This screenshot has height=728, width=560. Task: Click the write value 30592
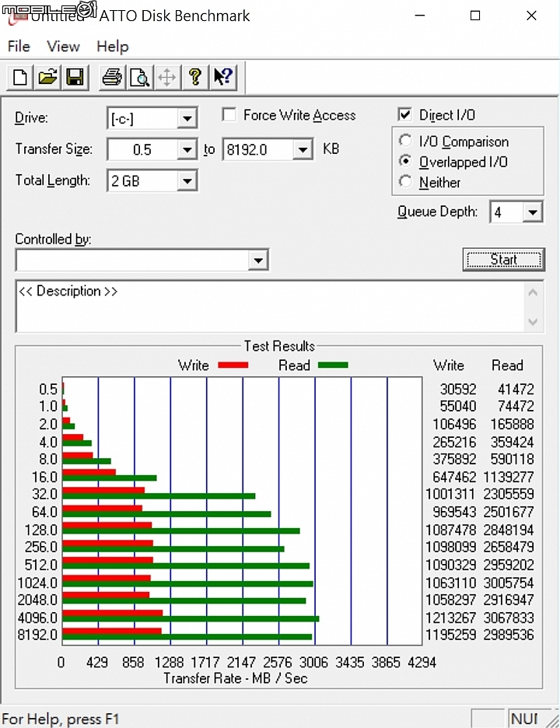tap(458, 389)
